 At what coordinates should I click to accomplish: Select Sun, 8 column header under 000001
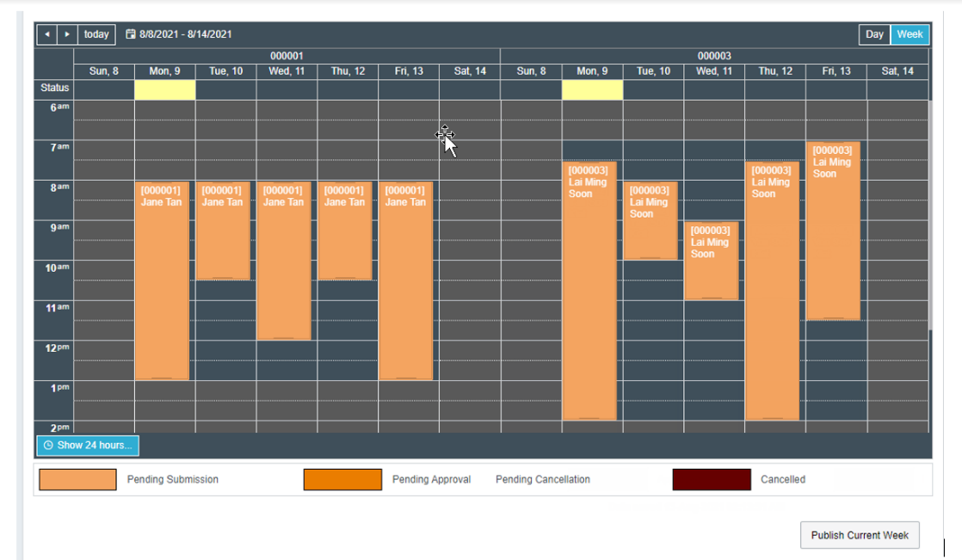point(103,71)
